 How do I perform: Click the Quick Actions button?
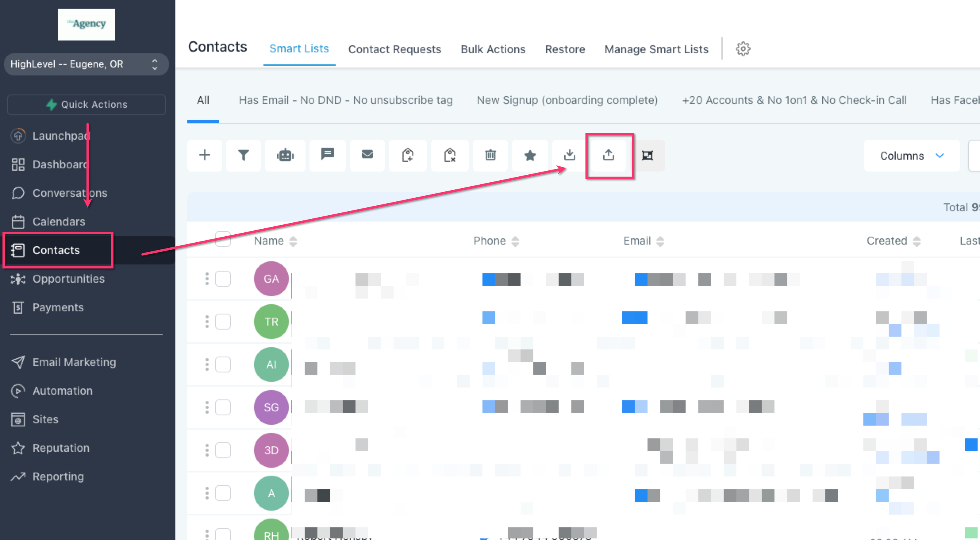pos(86,105)
